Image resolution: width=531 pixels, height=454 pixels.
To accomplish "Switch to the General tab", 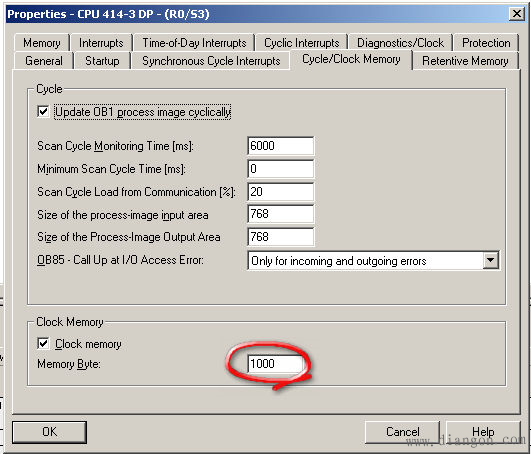I will click(x=44, y=61).
